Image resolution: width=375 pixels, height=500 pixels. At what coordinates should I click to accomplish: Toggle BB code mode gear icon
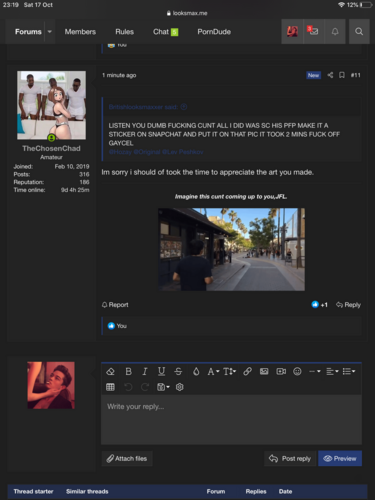(180, 387)
